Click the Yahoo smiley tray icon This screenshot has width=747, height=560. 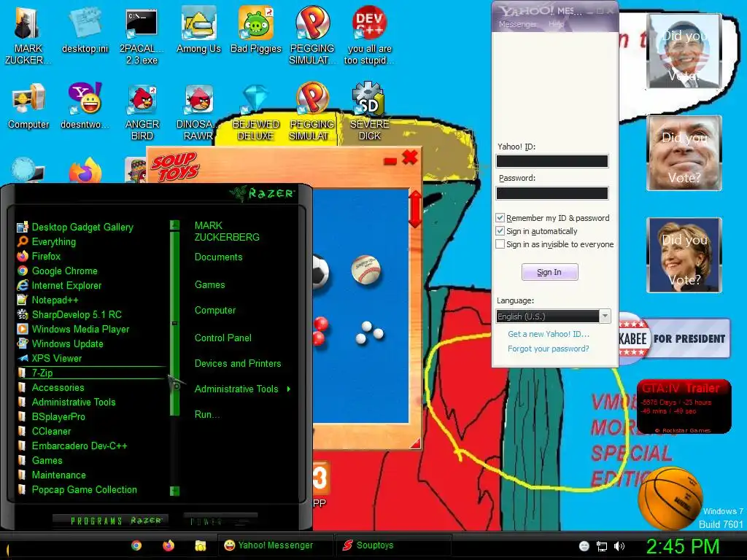(x=584, y=546)
